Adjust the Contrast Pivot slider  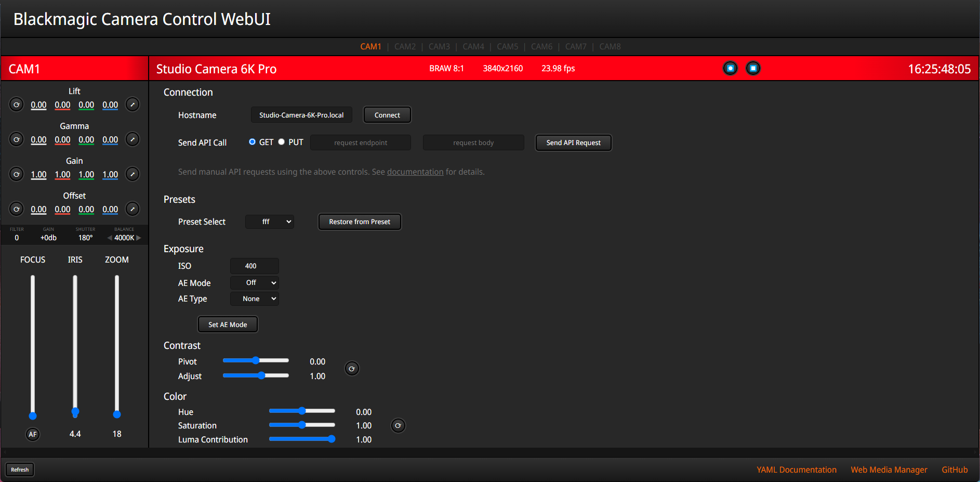(256, 360)
